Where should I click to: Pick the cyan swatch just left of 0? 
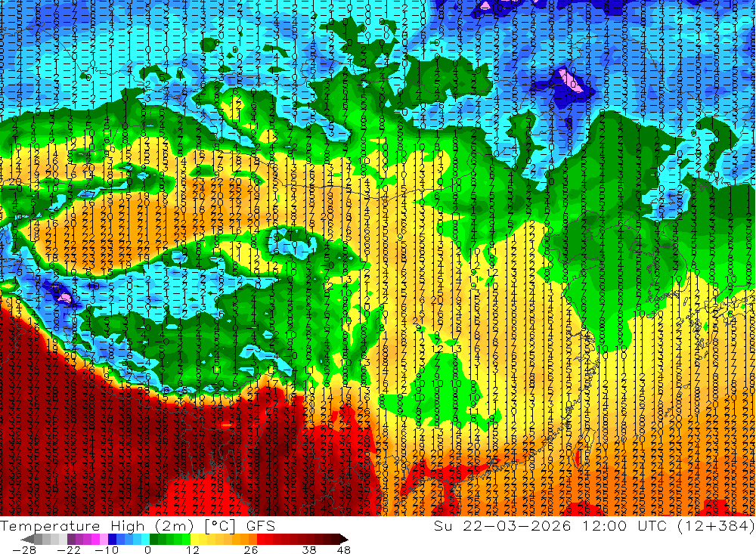click(146, 540)
